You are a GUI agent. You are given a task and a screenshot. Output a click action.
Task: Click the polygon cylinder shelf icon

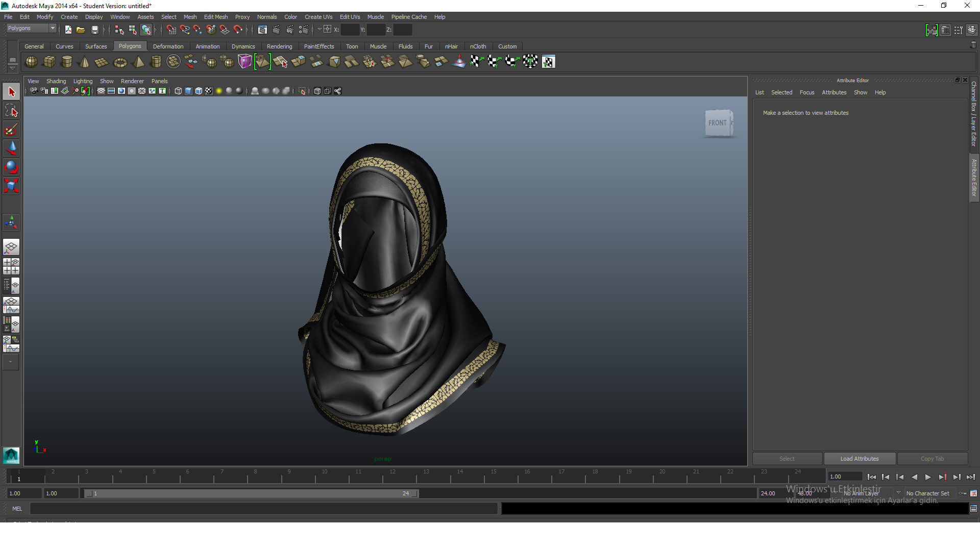click(66, 62)
